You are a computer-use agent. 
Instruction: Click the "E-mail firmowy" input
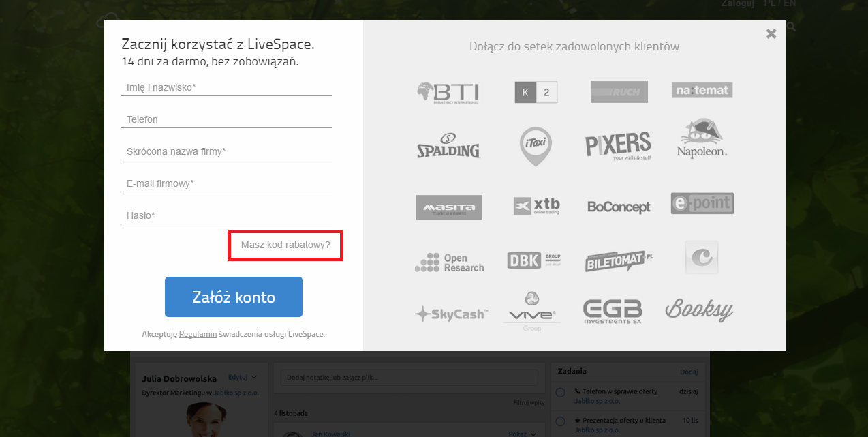[x=226, y=183]
